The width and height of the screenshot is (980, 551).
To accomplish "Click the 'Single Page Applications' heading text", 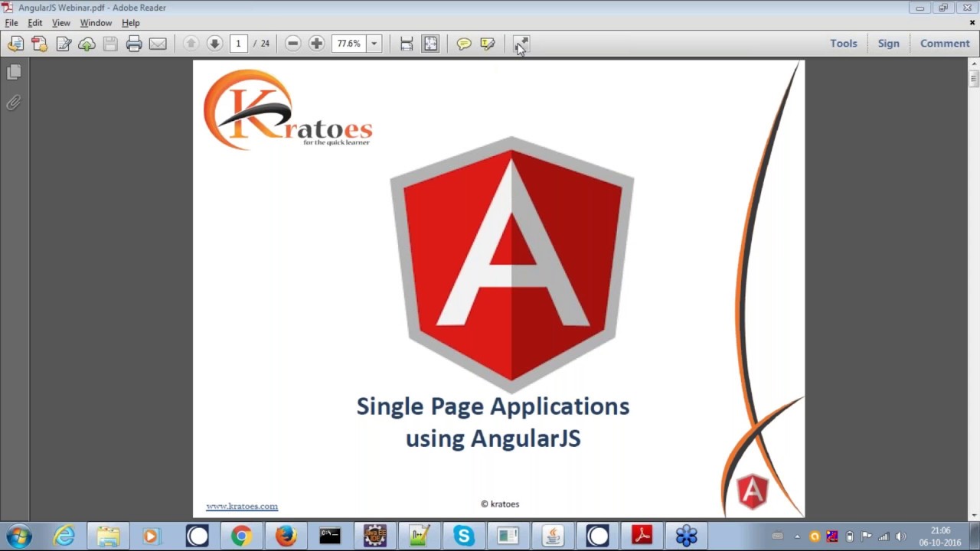I will point(493,406).
